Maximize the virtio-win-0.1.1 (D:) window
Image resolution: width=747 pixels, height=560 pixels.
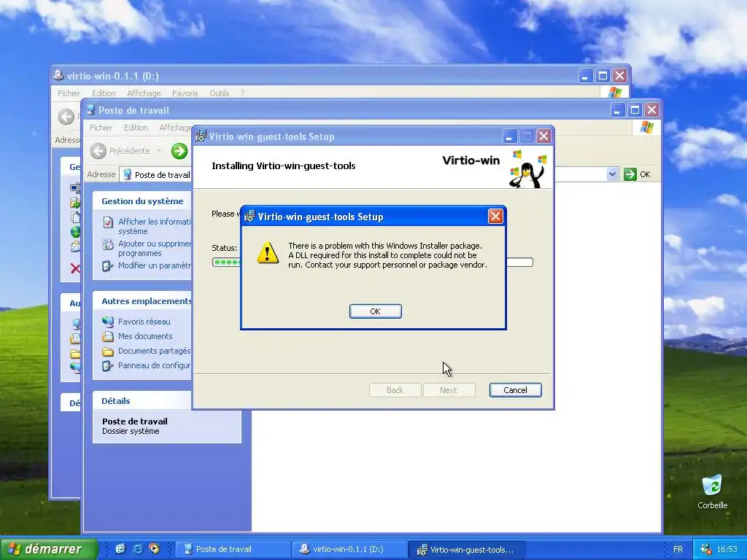coord(603,76)
